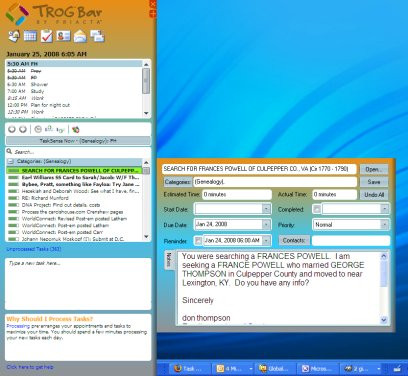408x376 pixels.
Task: Open the Outlook Today icon in TROG Bar
Action: pos(14,36)
